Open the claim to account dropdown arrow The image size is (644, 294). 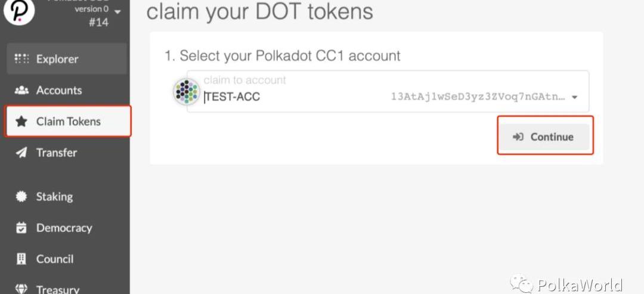pyautogui.click(x=575, y=97)
